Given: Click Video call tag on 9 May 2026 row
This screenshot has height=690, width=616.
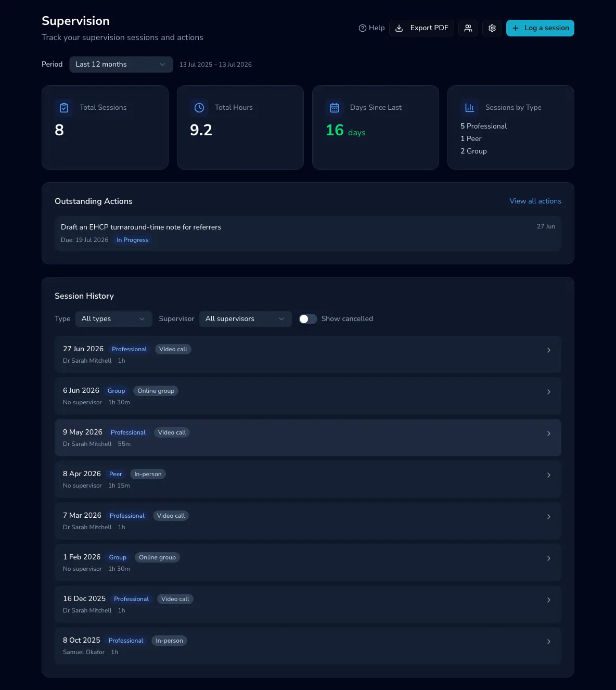Looking at the screenshot, I should (172, 432).
